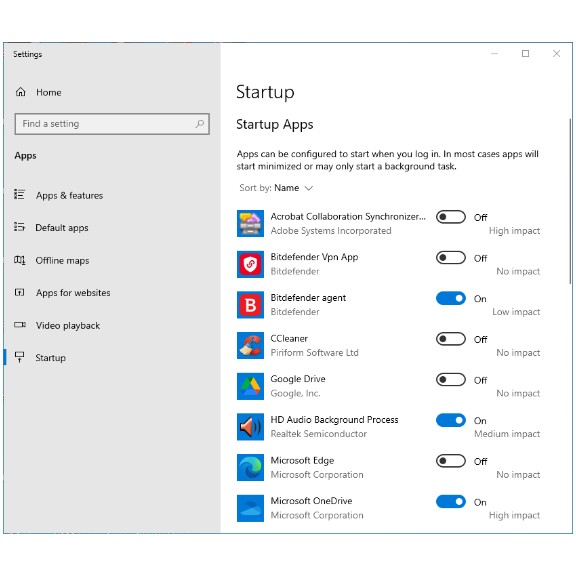
Task: Minimize the Settings window
Action: click(494, 54)
